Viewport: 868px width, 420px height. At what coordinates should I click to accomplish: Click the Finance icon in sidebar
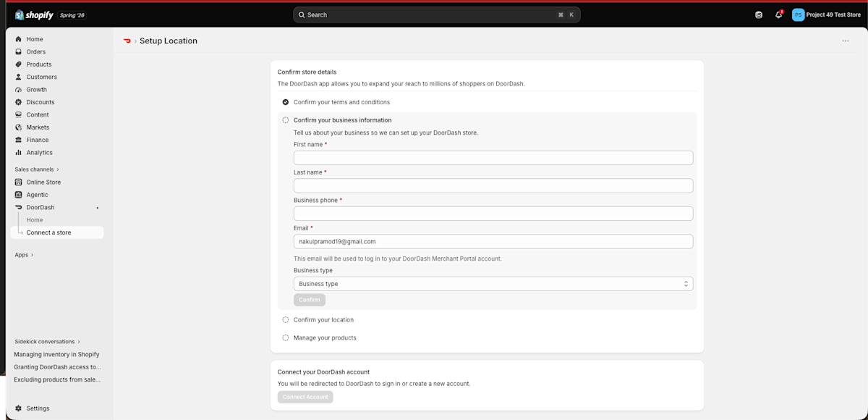(18, 140)
